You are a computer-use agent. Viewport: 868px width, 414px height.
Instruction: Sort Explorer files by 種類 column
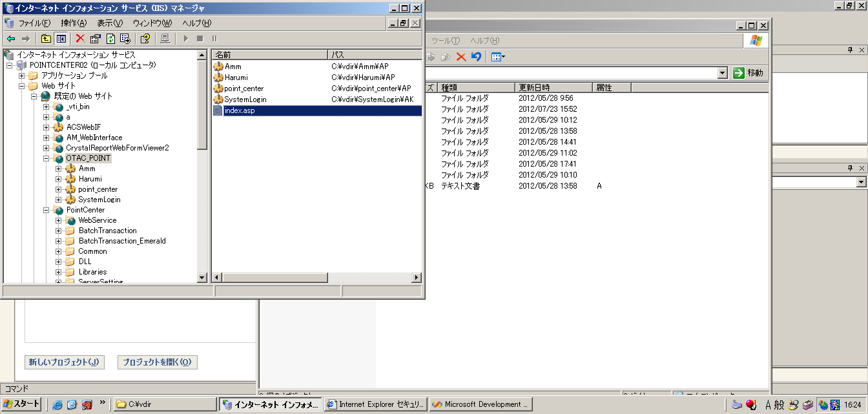(476, 87)
